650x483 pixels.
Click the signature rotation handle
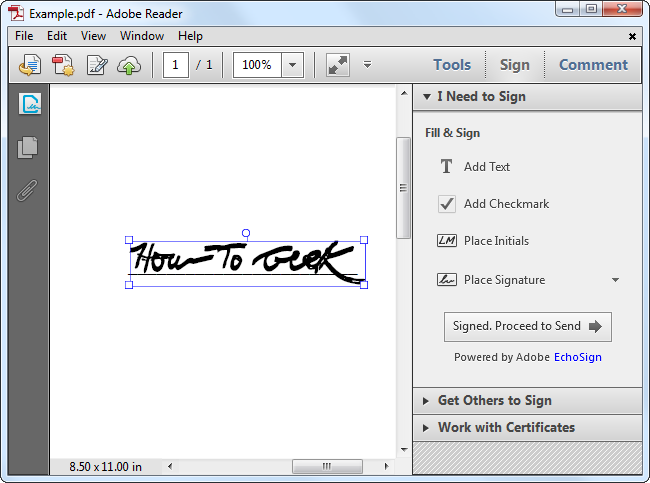tap(246, 233)
